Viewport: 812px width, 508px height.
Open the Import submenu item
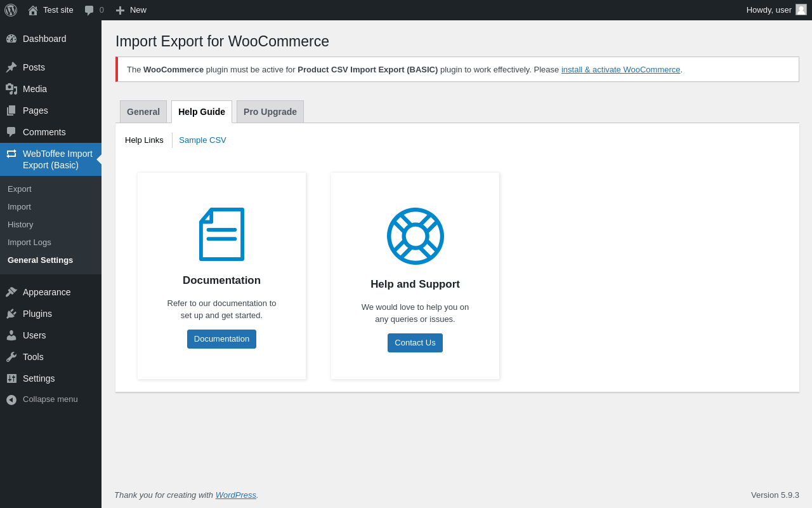tap(51, 207)
